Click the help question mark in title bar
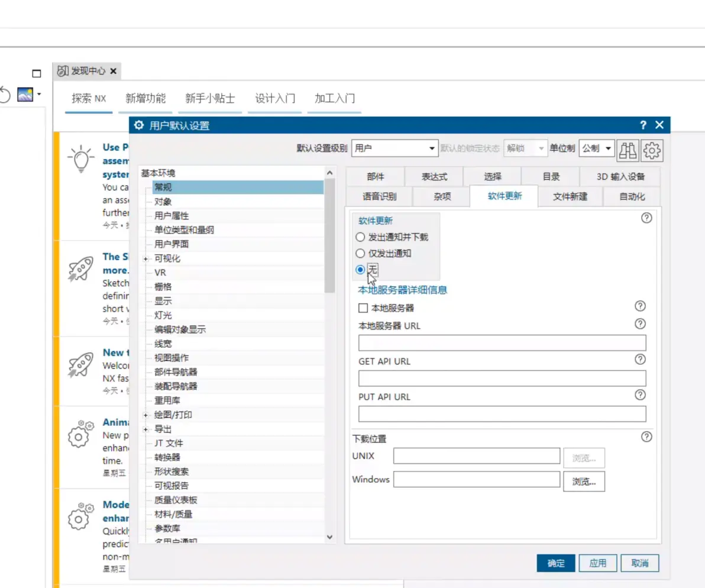The height and width of the screenshot is (588, 705). (643, 125)
